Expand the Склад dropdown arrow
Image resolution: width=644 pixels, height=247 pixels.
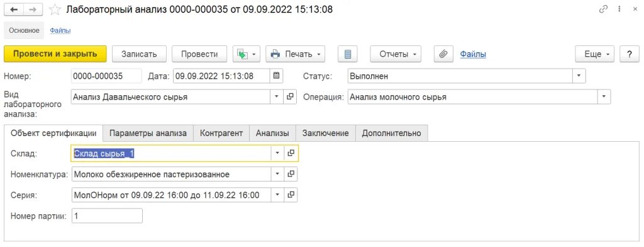(277, 152)
